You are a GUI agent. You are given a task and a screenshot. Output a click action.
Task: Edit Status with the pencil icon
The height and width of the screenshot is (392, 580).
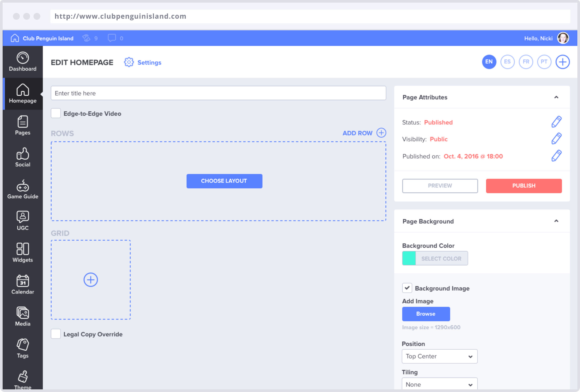[556, 122]
